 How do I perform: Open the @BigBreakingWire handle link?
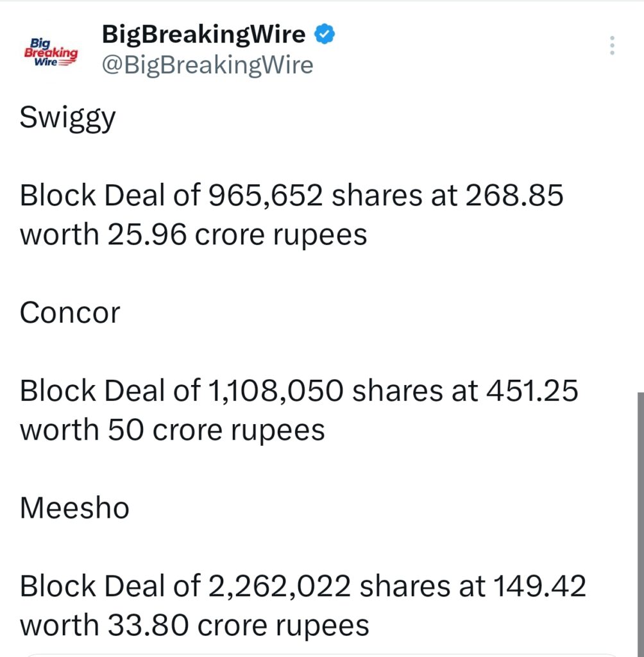coord(207,64)
